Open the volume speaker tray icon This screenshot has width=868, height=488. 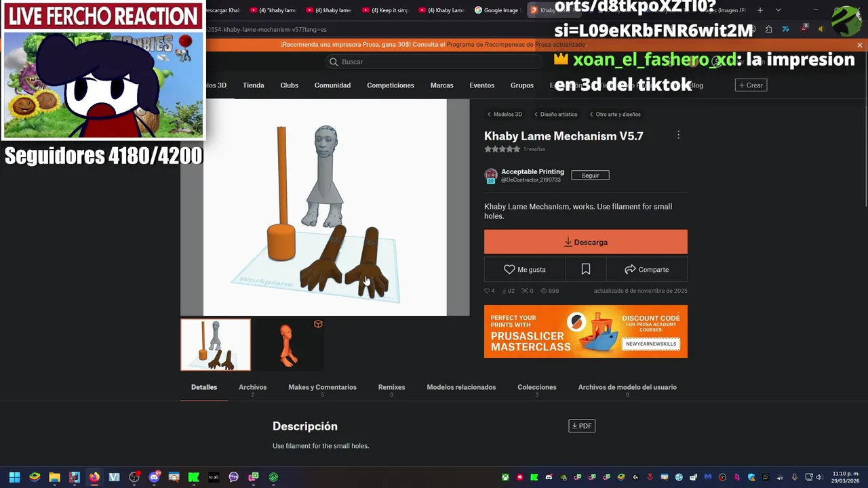pyautogui.click(x=820, y=477)
